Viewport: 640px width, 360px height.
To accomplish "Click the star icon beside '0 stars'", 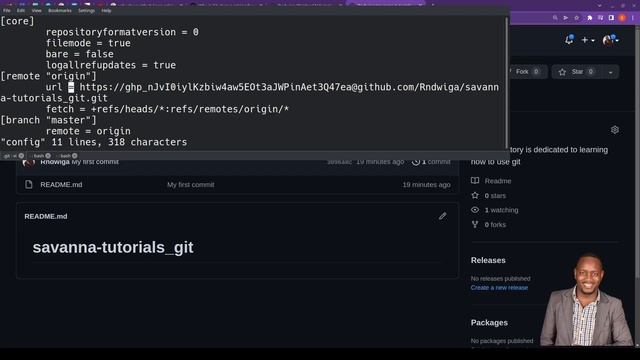I will click(475, 196).
